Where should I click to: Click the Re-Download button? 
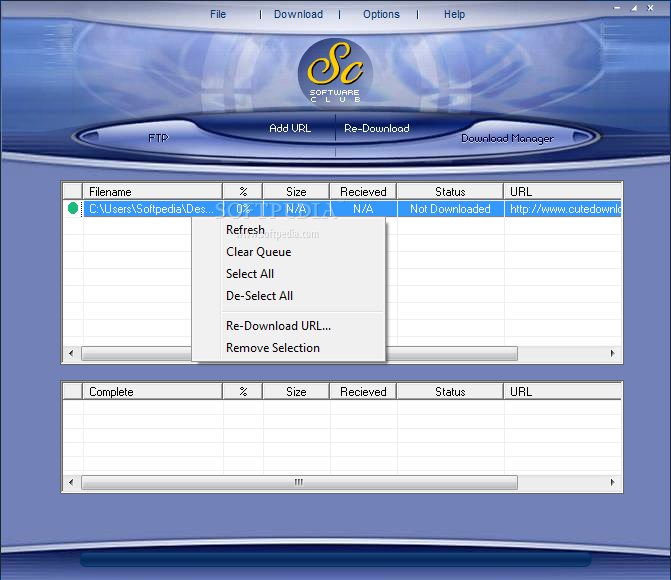[377, 128]
